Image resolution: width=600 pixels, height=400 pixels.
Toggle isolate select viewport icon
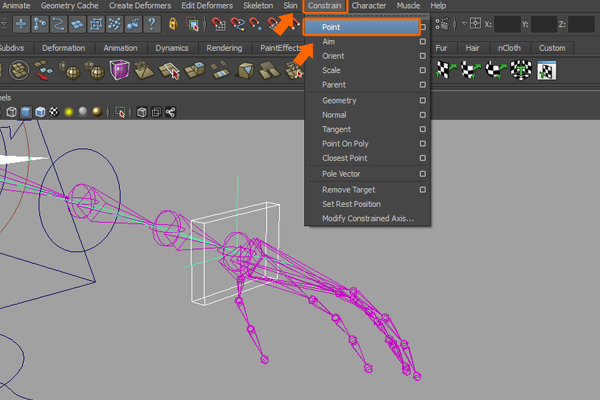[x=120, y=112]
